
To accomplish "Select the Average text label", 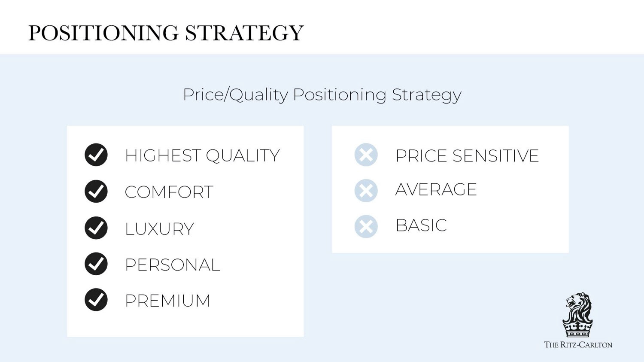I will (436, 189).
